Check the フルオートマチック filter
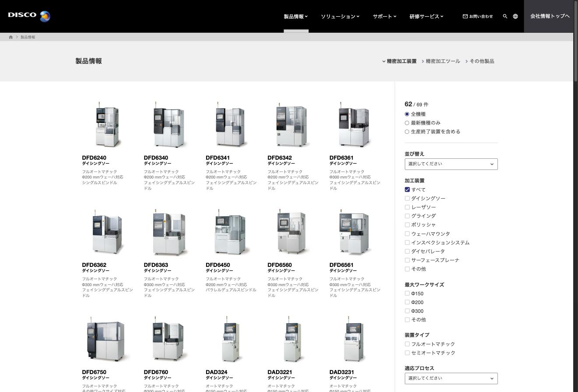 (x=407, y=344)
